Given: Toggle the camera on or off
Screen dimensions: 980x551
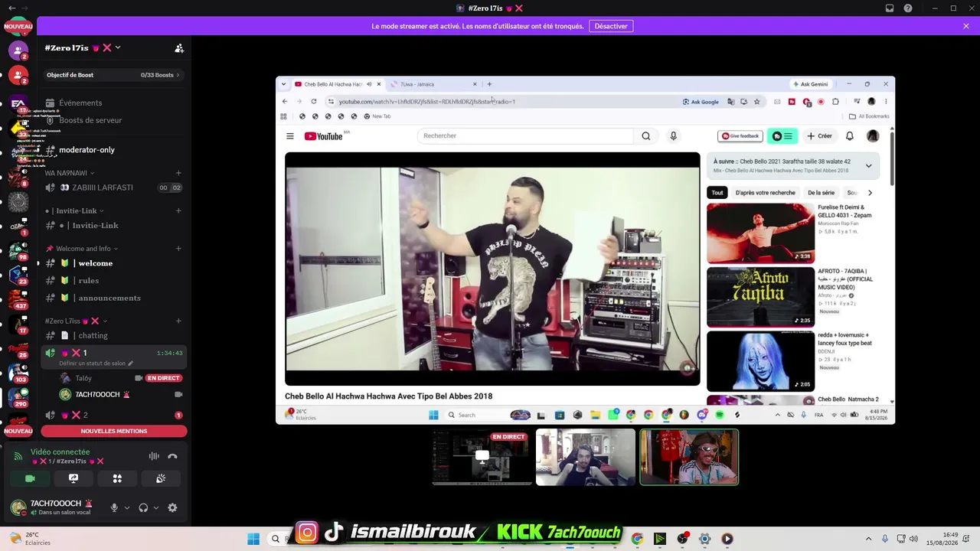Looking at the screenshot, I should tap(30, 478).
